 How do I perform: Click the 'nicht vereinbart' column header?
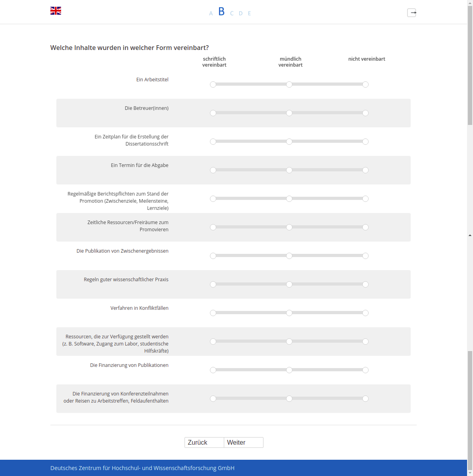(x=367, y=59)
